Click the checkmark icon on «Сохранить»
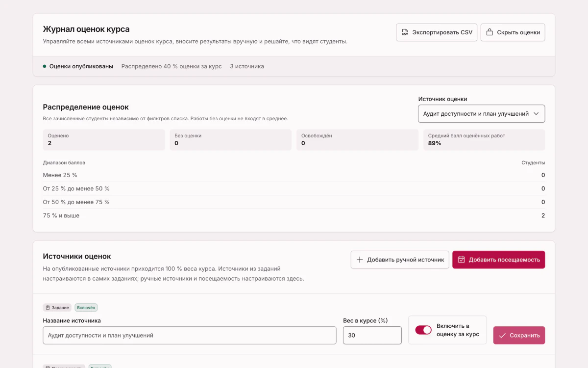The image size is (588, 368). (x=502, y=336)
